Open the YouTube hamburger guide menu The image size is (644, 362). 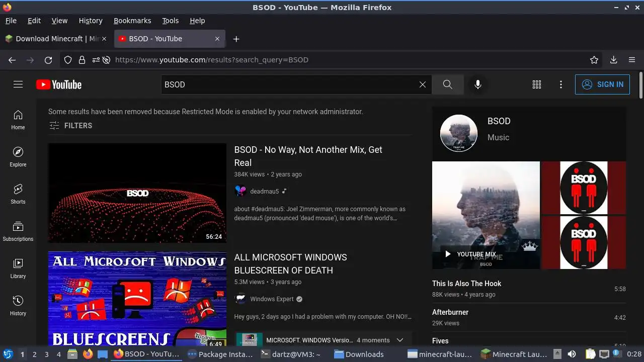tap(18, 84)
